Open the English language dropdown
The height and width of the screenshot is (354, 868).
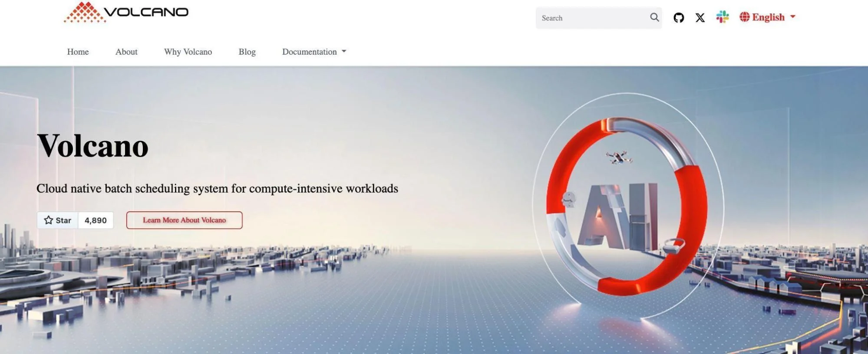point(768,17)
